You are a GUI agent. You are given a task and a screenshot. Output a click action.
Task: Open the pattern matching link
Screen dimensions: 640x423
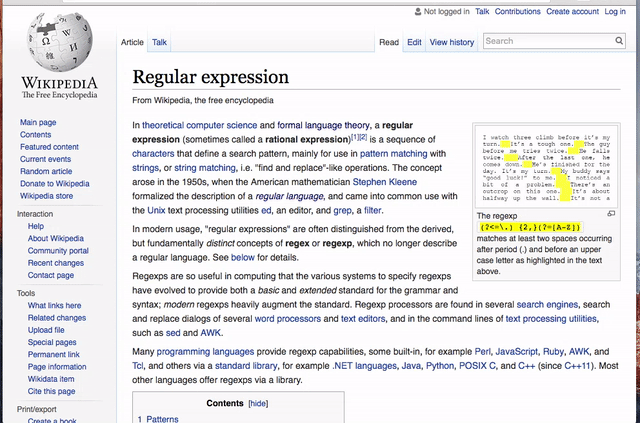click(393, 154)
